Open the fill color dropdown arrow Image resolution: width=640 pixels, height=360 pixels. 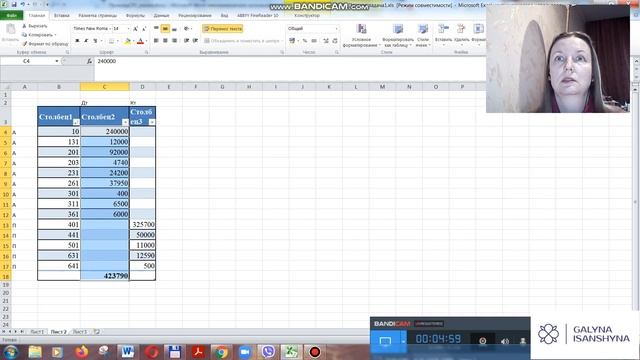[133, 41]
